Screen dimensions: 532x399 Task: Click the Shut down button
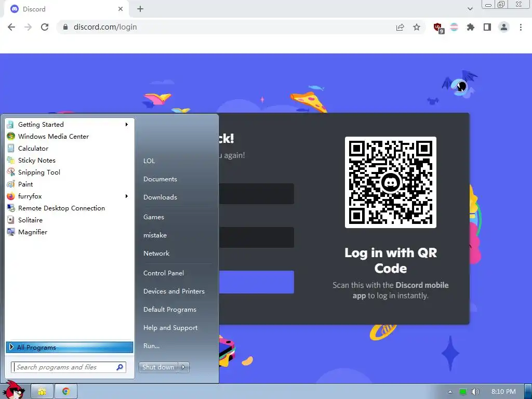158,367
